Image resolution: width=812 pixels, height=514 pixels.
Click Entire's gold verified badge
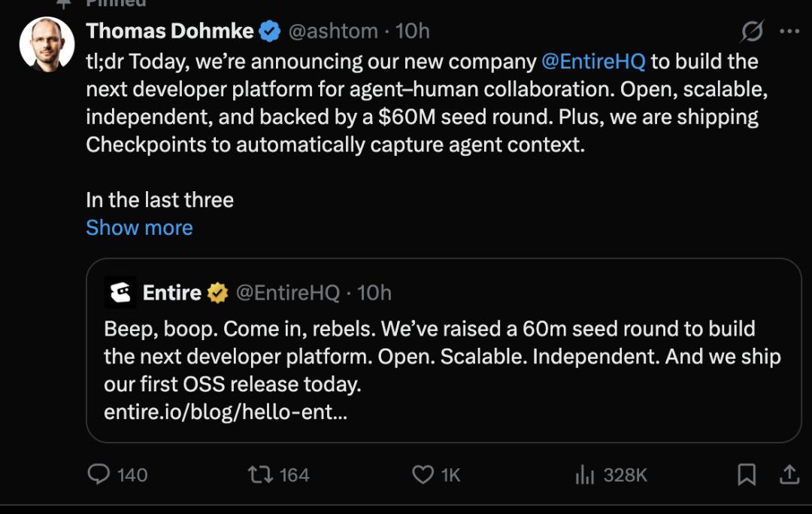218,293
